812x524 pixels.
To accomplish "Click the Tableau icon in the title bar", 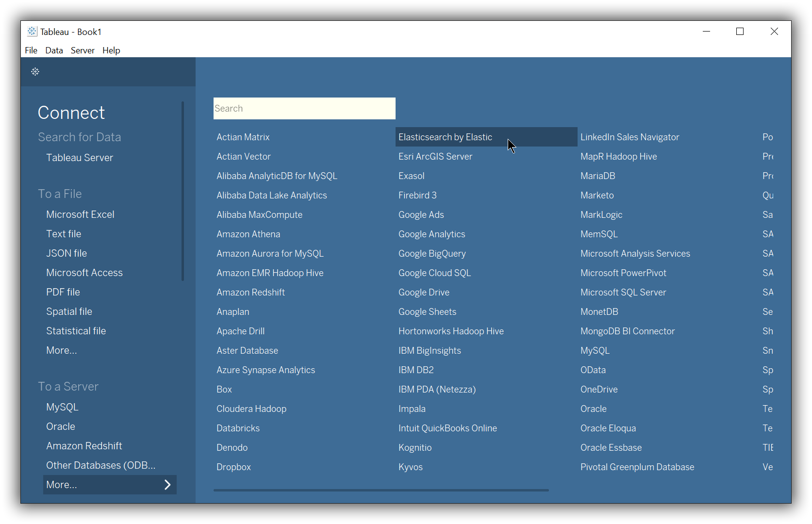I will 31,31.
